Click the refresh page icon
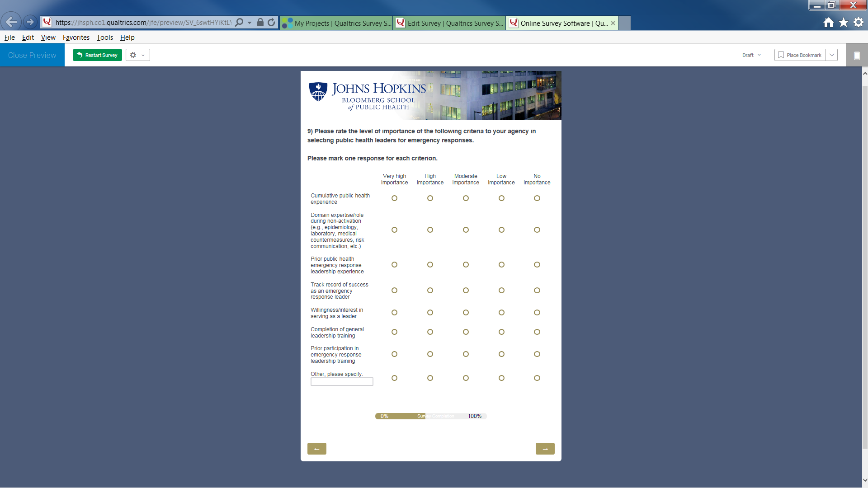 pos(271,23)
